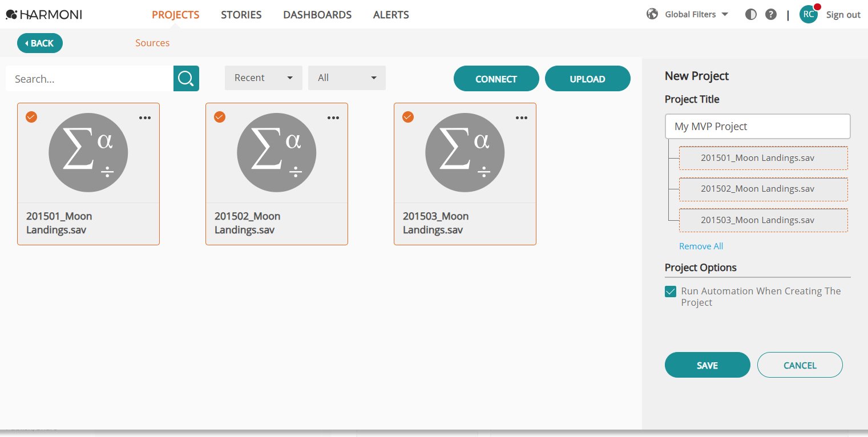
Task: Open the globe Global Filters icon
Action: click(x=652, y=14)
